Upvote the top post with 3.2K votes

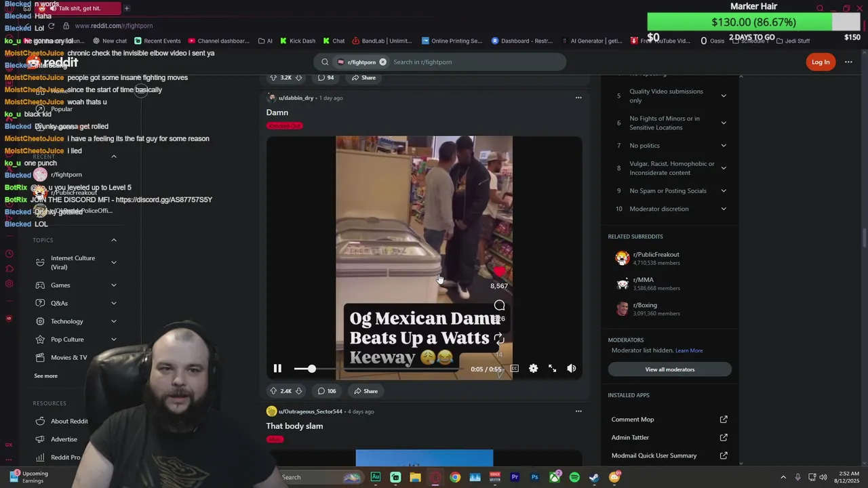point(273,78)
